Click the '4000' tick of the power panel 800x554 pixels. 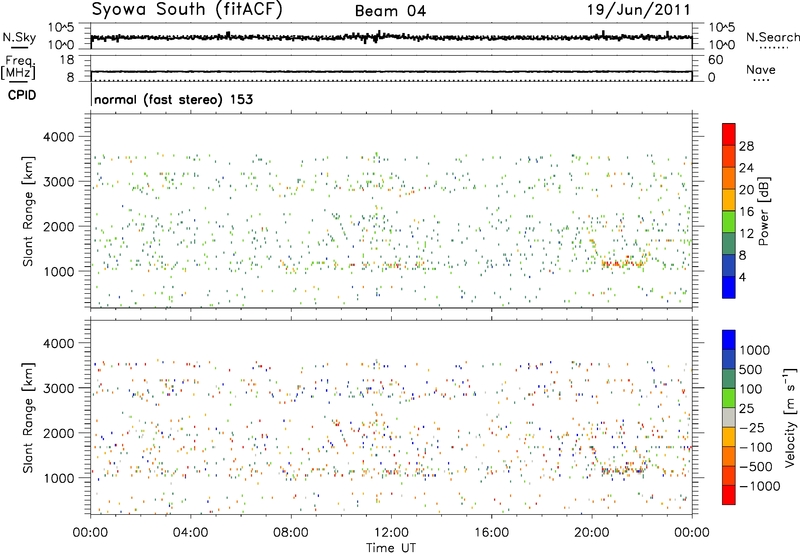[59, 137]
